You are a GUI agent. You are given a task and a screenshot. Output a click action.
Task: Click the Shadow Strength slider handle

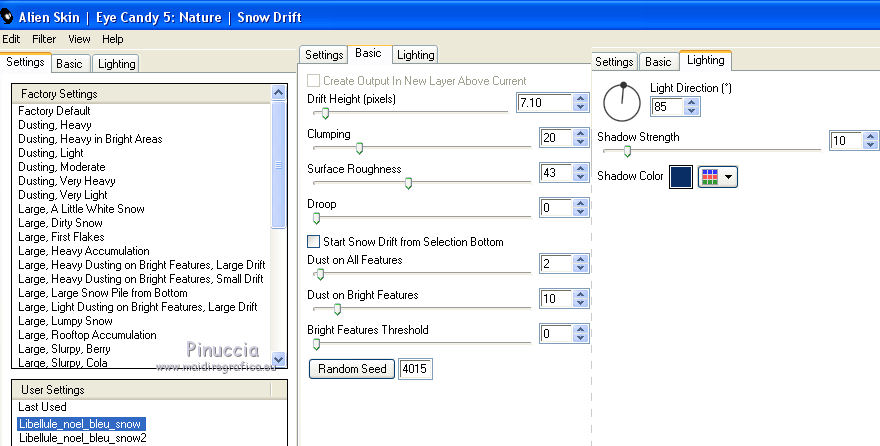pyautogui.click(x=627, y=151)
